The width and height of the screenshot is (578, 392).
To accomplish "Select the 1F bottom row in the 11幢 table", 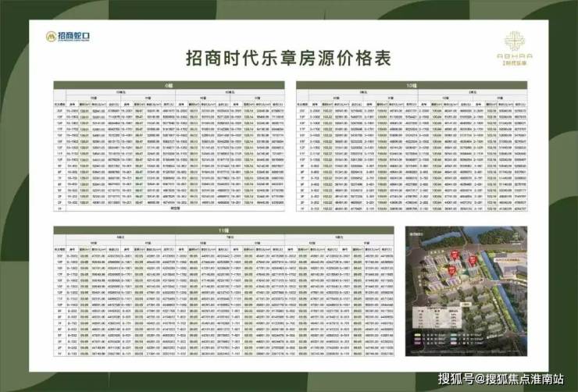I will [223, 354].
